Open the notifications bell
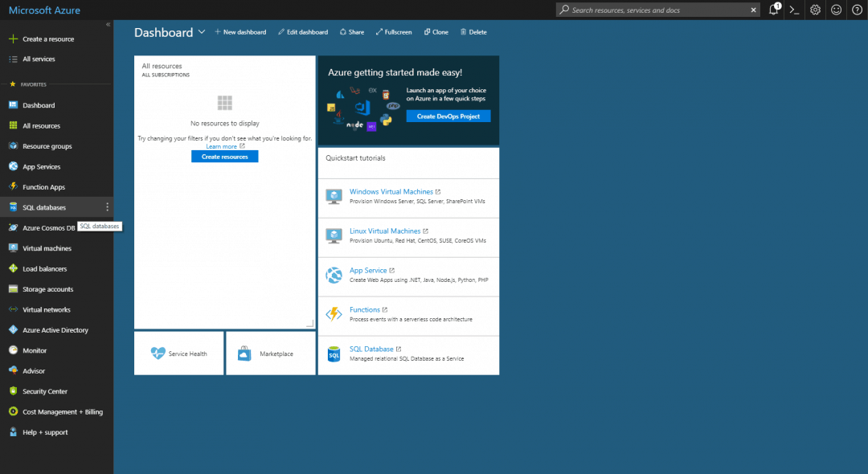868x474 pixels. (773, 10)
